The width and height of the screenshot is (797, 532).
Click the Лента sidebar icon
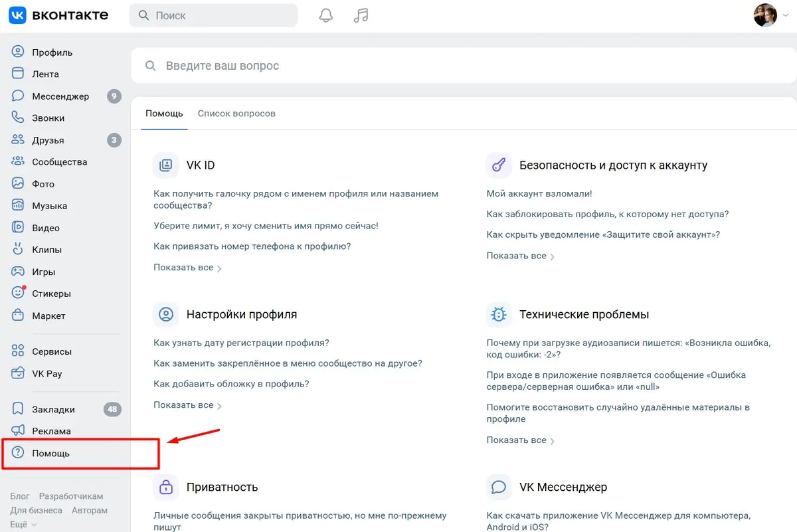pyautogui.click(x=18, y=74)
